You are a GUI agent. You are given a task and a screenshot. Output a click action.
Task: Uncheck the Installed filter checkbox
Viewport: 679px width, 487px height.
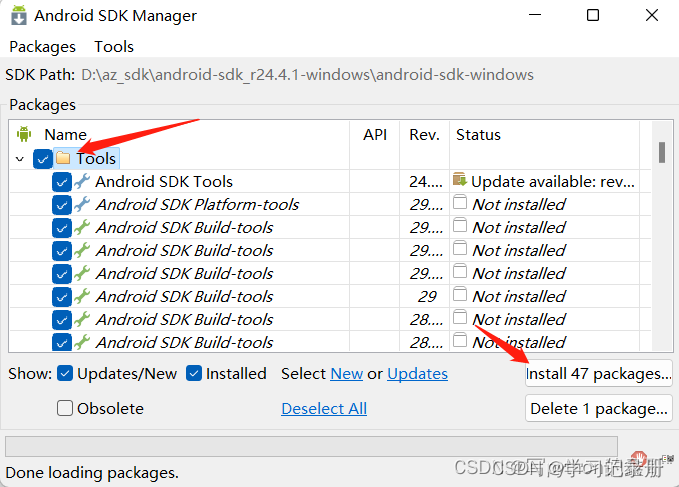click(194, 373)
